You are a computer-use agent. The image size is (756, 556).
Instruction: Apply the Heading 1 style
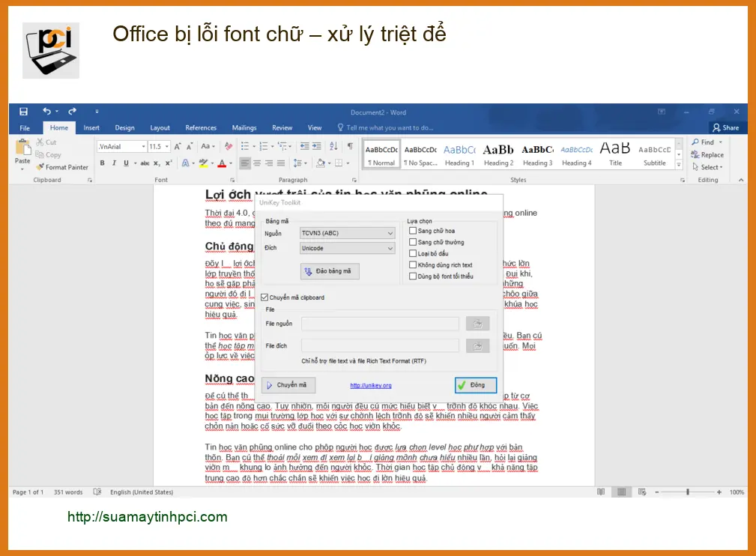459,155
